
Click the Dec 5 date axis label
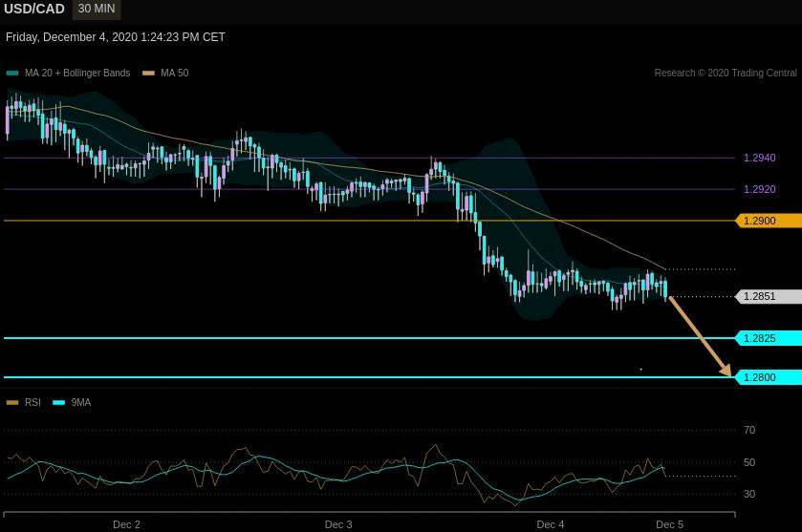[669, 525]
